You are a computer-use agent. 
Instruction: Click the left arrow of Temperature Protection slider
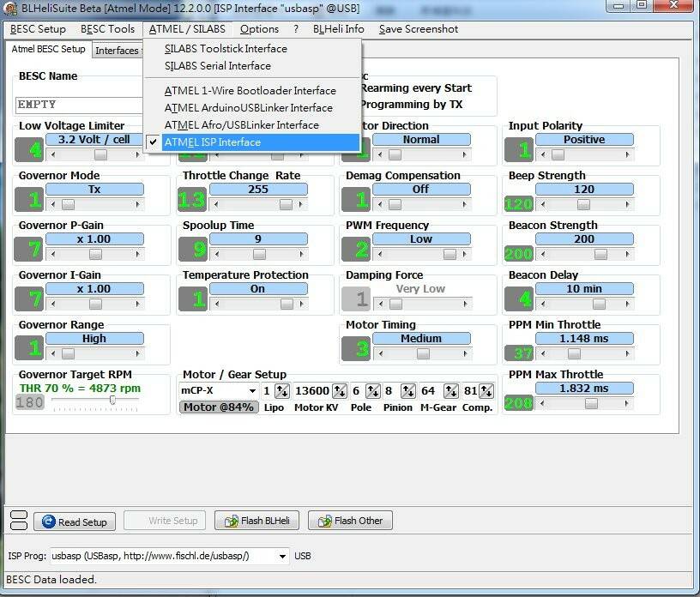(216, 305)
